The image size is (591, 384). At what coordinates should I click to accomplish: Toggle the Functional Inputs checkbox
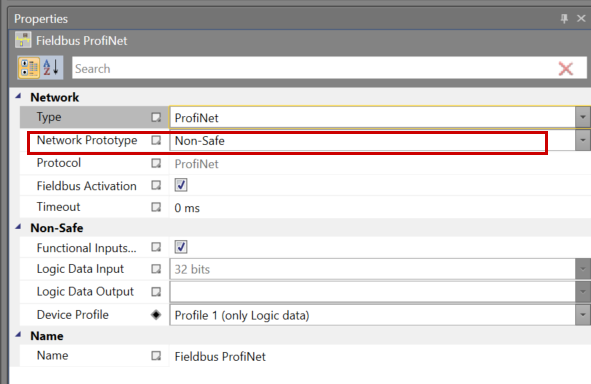[181, 247]
